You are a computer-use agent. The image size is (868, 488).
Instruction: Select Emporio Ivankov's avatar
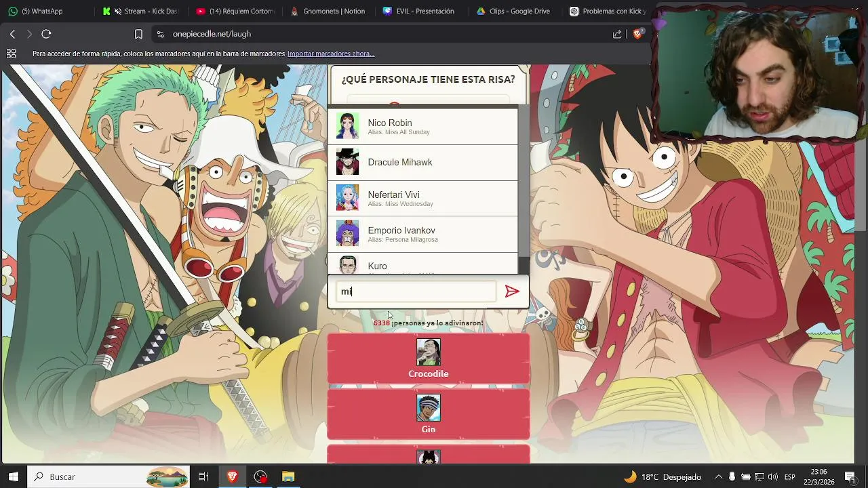tap(348, 234)
